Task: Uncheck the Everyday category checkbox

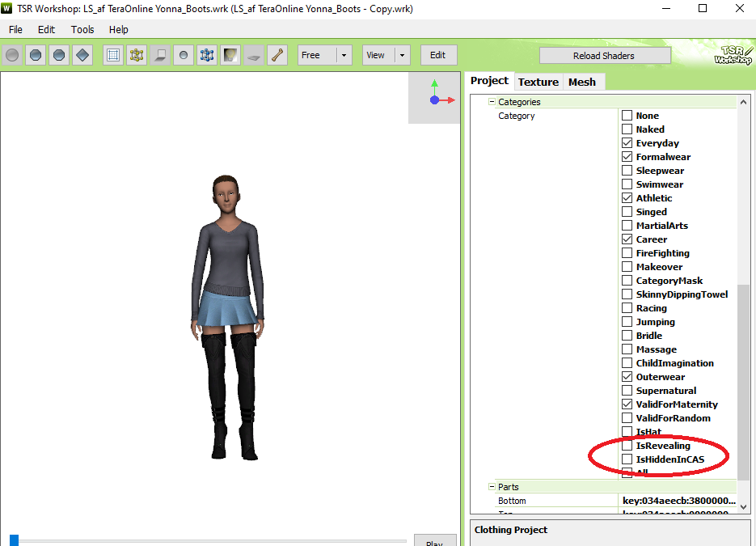Action: (x=627, y=143)
